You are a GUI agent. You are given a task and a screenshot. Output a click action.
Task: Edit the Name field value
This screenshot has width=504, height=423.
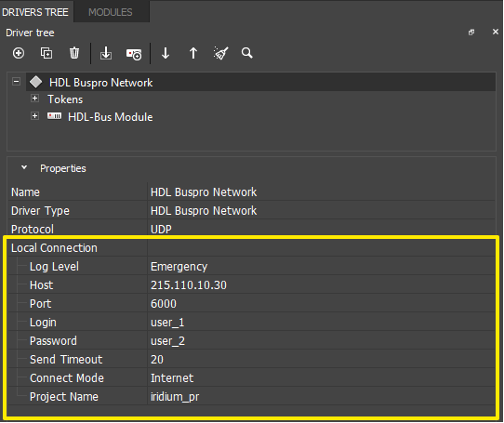pos(321,192)
